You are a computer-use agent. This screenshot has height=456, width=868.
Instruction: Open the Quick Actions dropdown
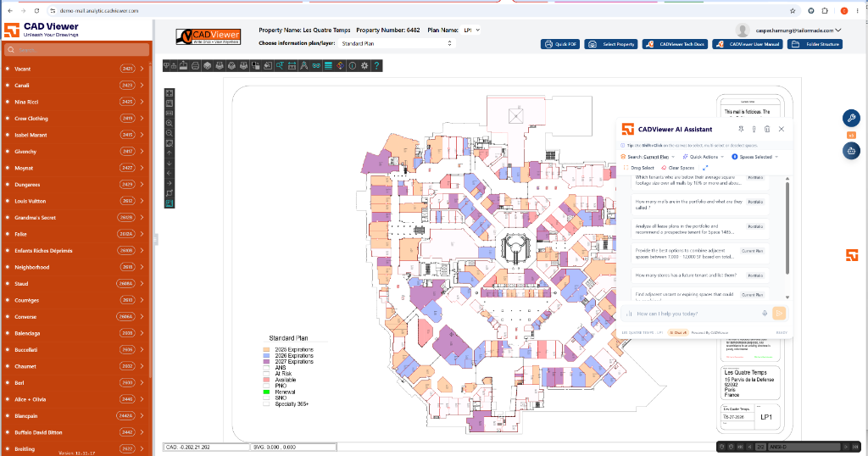(x=703, y=157)
